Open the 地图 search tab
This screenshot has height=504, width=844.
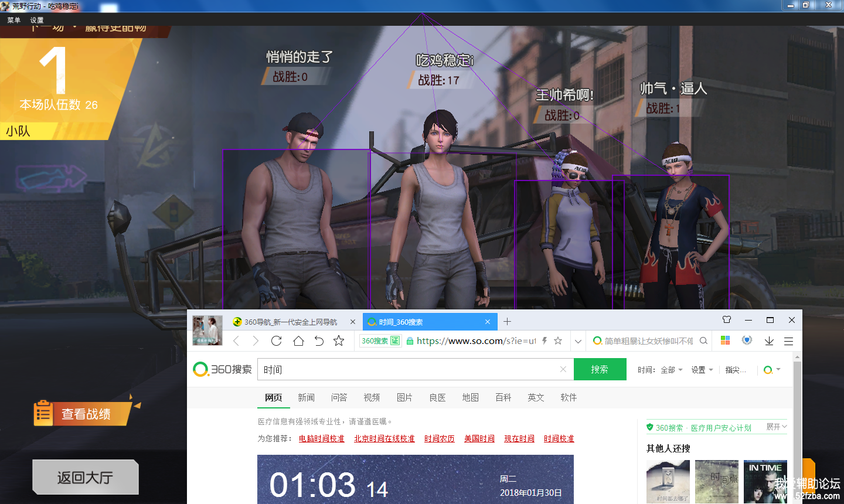[x=471, y=397]
